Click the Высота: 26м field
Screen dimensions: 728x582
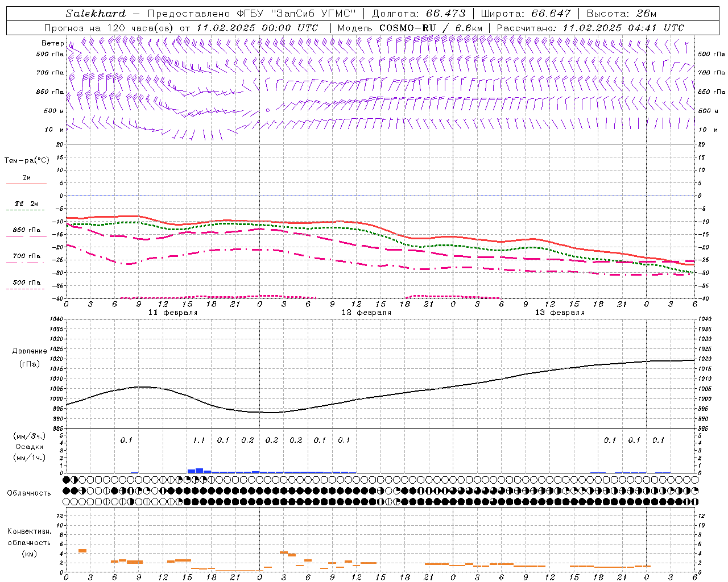click(621, 14)
